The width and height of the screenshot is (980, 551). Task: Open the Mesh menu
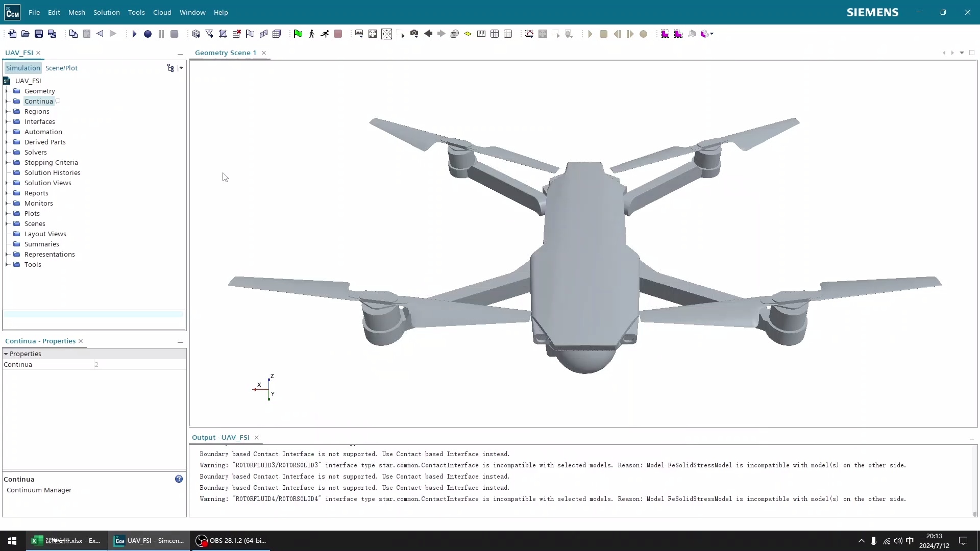77,12
